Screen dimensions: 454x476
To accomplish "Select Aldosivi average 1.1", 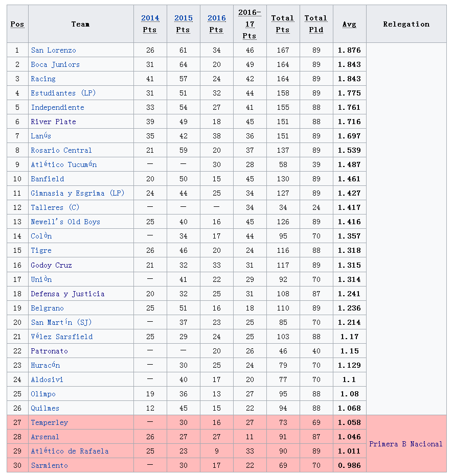I will click(x=349, y=379).
